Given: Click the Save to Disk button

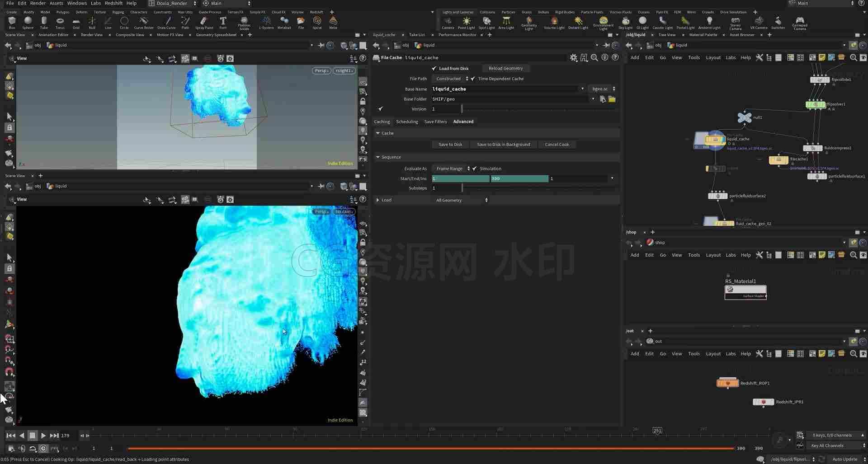Looking at the screenshot, I should [450, 145].
